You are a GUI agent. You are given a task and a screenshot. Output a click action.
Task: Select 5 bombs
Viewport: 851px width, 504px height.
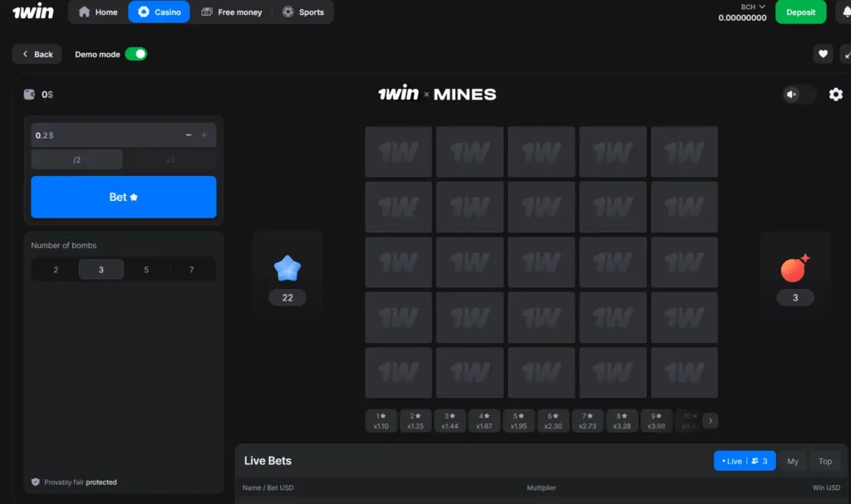(x=146, y=269)
